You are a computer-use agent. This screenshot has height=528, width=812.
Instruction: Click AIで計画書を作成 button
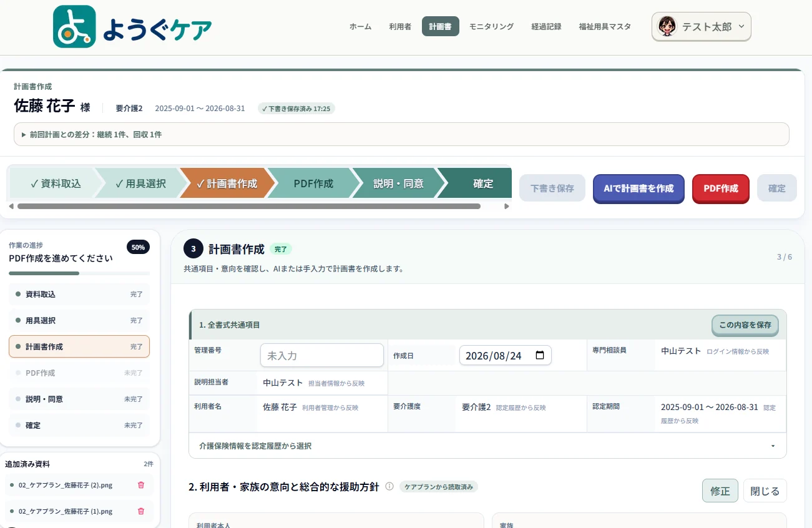coord(638,188)
